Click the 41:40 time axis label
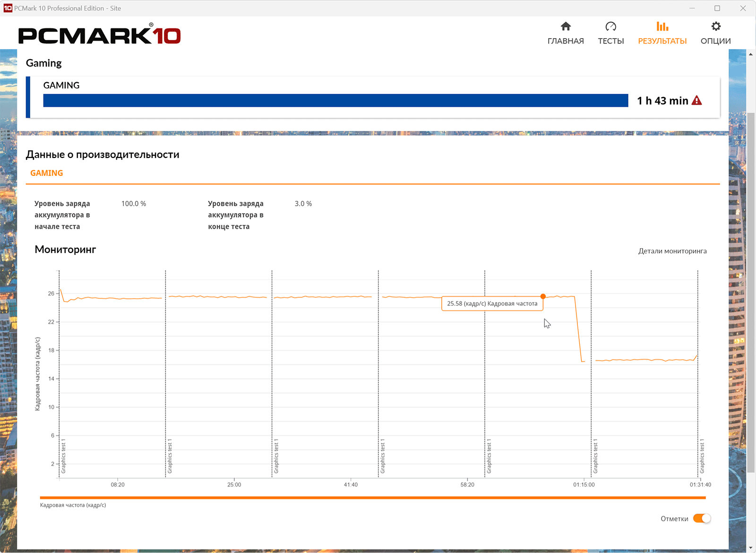 [351, 484]
